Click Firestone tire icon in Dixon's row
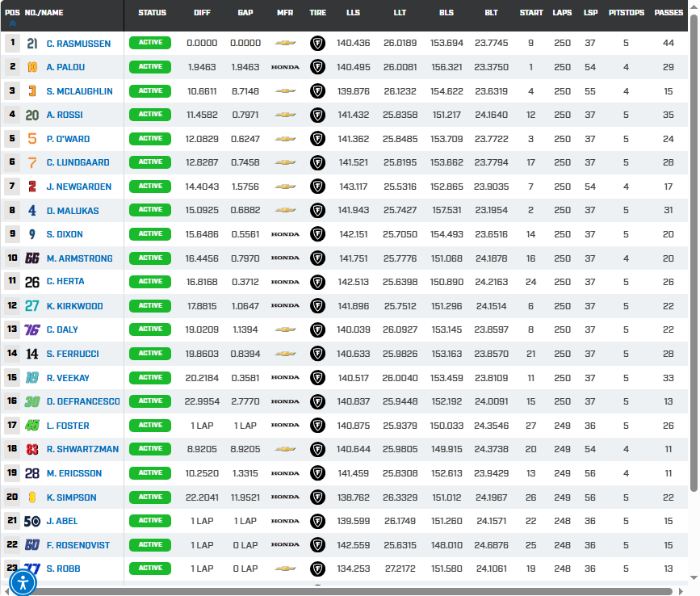700x596 pixels. pos(317,234)
